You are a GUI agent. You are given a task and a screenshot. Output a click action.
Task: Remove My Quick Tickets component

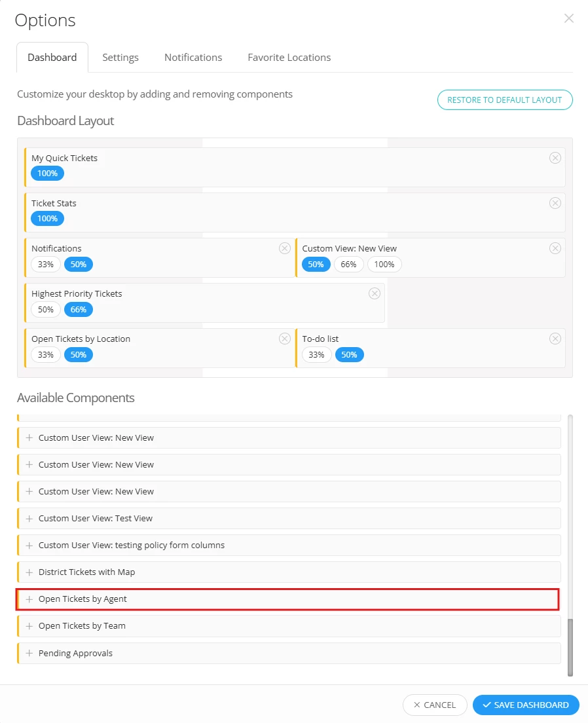tap(555, 158)
